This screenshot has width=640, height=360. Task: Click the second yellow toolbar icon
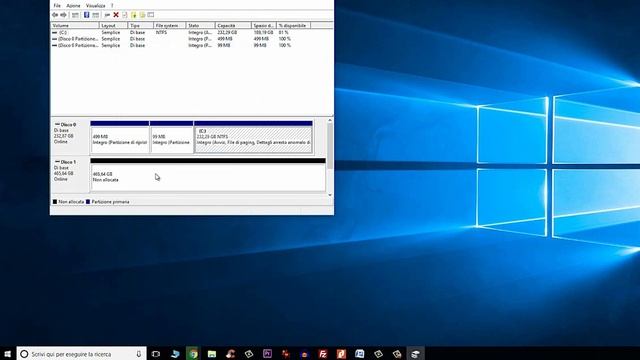pos(142,15)
